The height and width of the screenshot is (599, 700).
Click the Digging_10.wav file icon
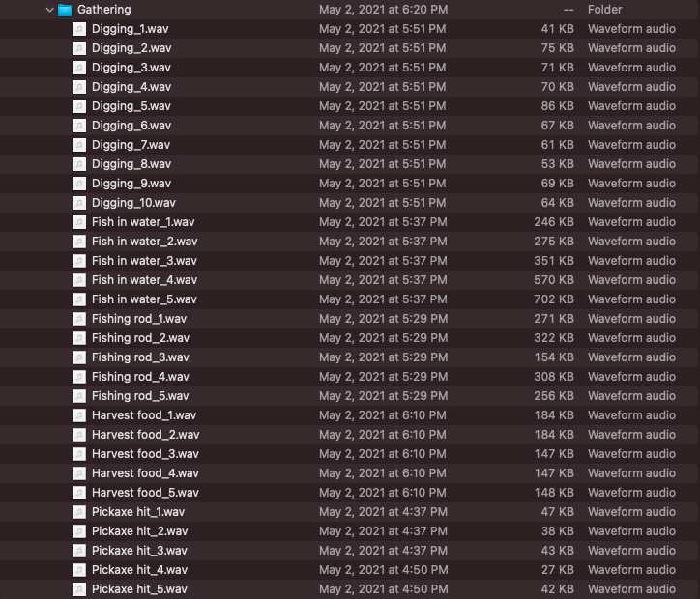[79, 203]
